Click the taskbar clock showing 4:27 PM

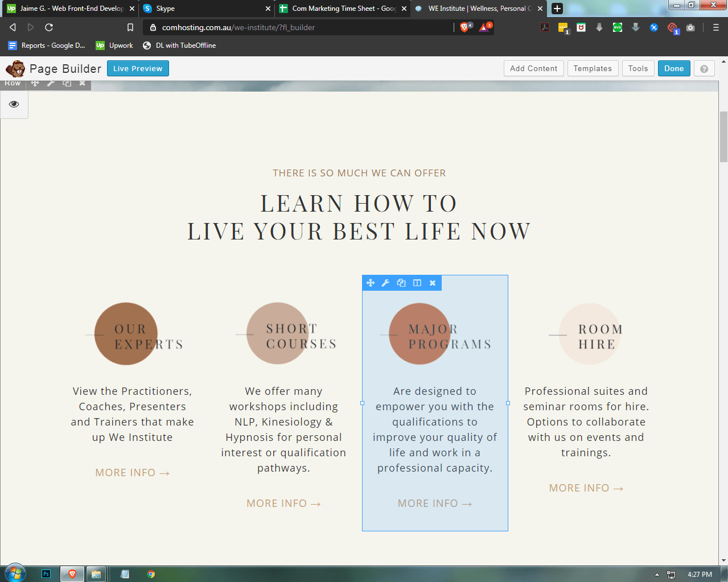[700, 575]
